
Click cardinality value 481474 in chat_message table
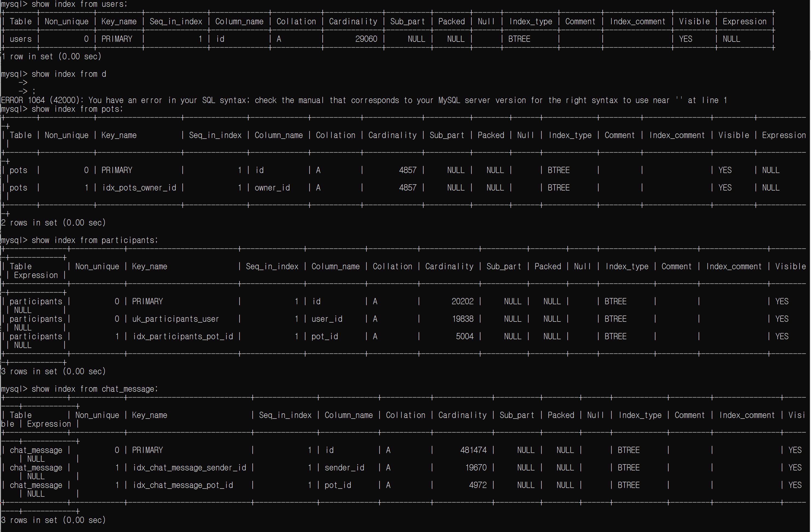click(x=473, y=450)
